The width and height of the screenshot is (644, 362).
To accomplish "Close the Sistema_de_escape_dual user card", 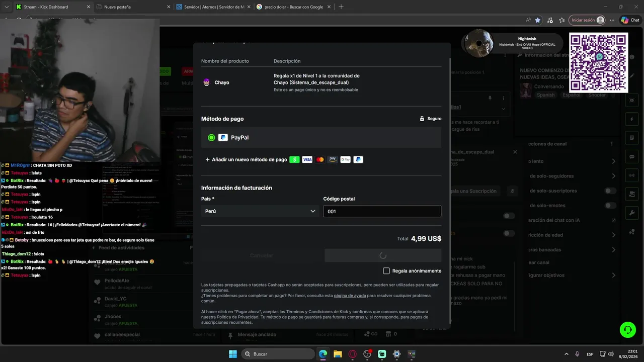I will tap(515, 152).
